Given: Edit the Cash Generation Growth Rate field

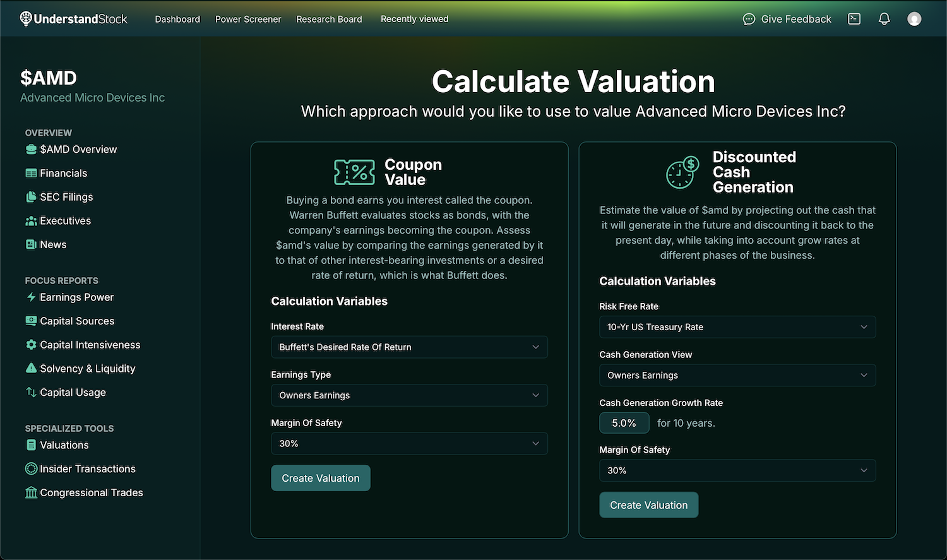Looking at the screenshot, I should [624, 423].
